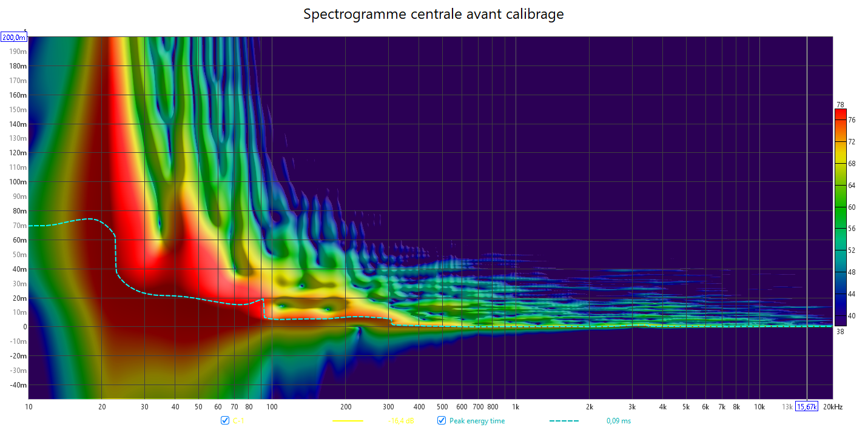Click the 200,0m time axis value box
The image size is (868, 430).
[14, 38]
